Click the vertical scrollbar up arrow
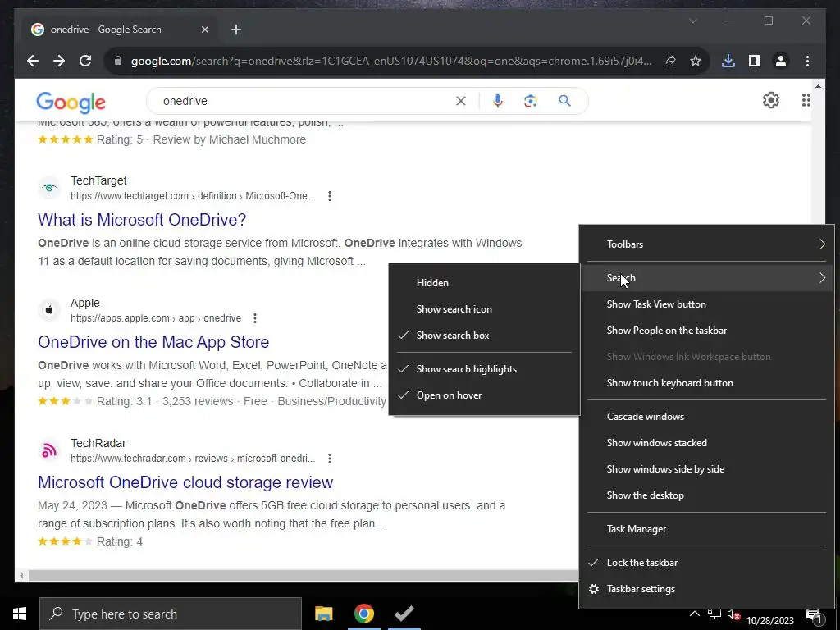This screenshot has height=630, width=840. tap(818, 86)
